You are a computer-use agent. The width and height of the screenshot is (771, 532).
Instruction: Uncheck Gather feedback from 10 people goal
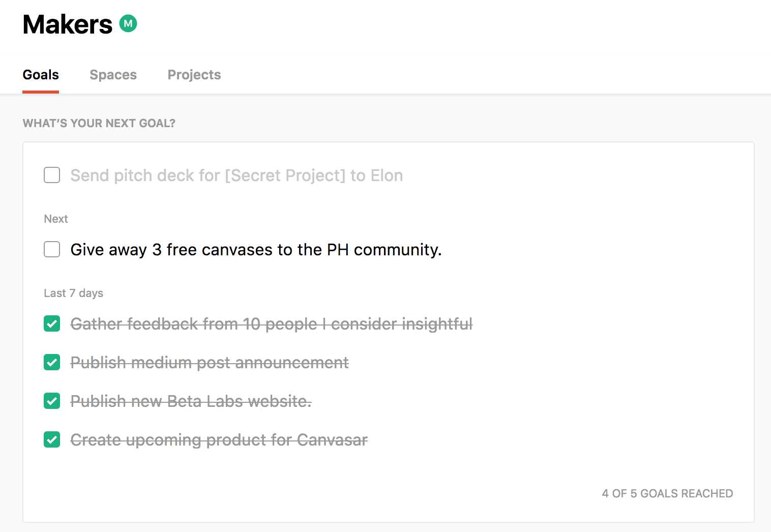(52, 323)
